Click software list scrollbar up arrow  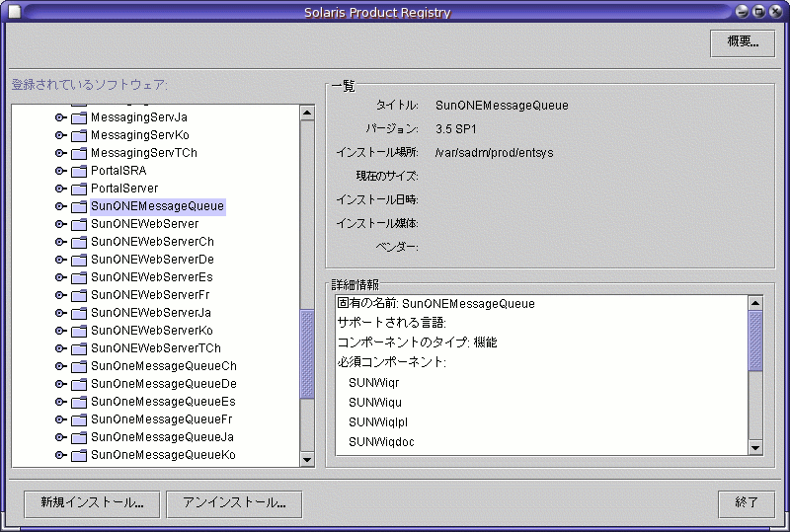point(307,113)
